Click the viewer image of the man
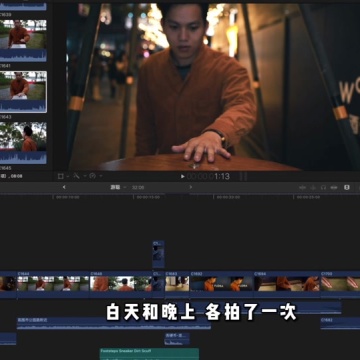The height and width of the screenshot is (360, 360). click(213, 87)
